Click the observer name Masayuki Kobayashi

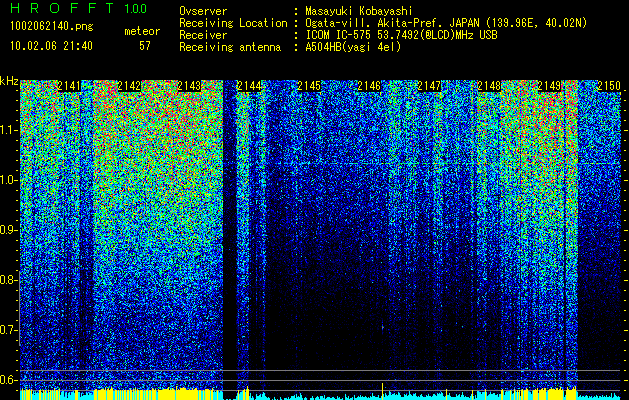click(358, 11)
